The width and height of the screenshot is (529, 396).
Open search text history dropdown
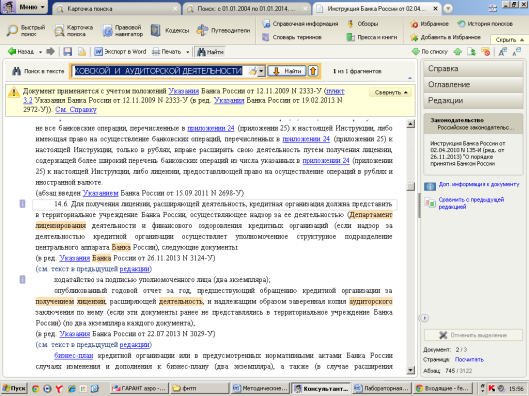261,71
